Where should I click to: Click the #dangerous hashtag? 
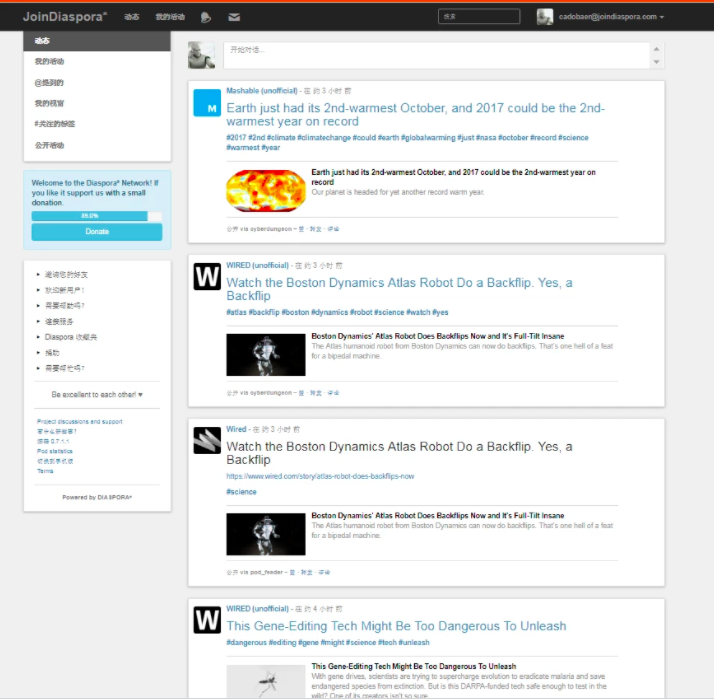[x=246, y=642]
